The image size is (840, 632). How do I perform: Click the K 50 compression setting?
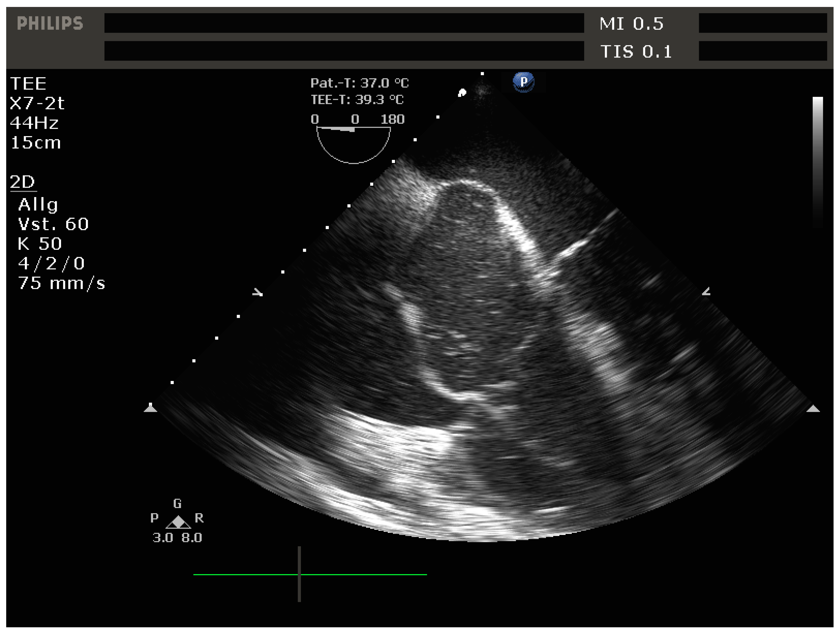(39, 244)
